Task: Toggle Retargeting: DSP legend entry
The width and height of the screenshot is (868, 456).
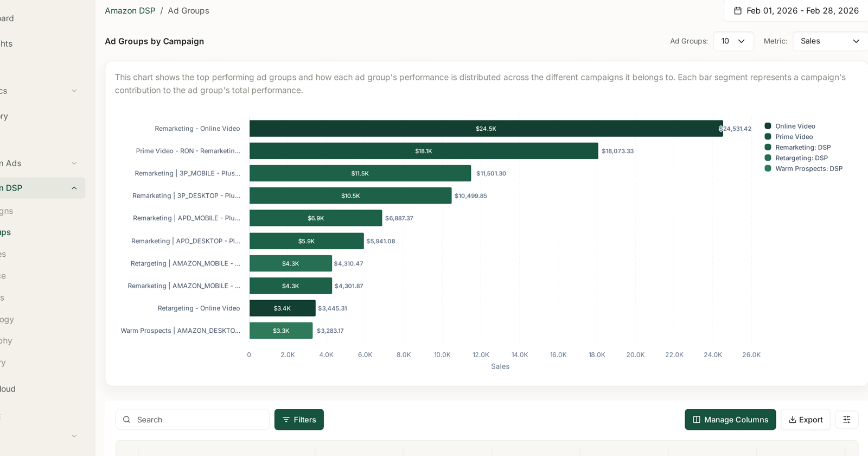Action: [x=796, y=158]
